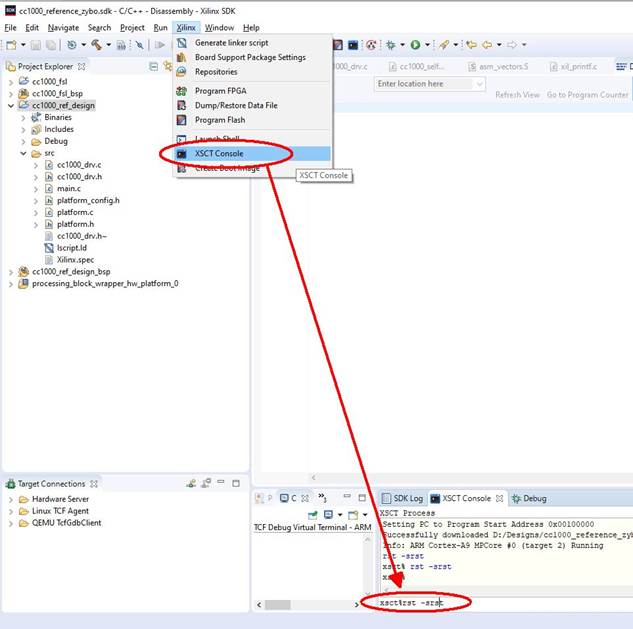The height and width of the screenshot is (629, 633).
Task: Click the Repositories icon in the menu
Action: (182, 72)
